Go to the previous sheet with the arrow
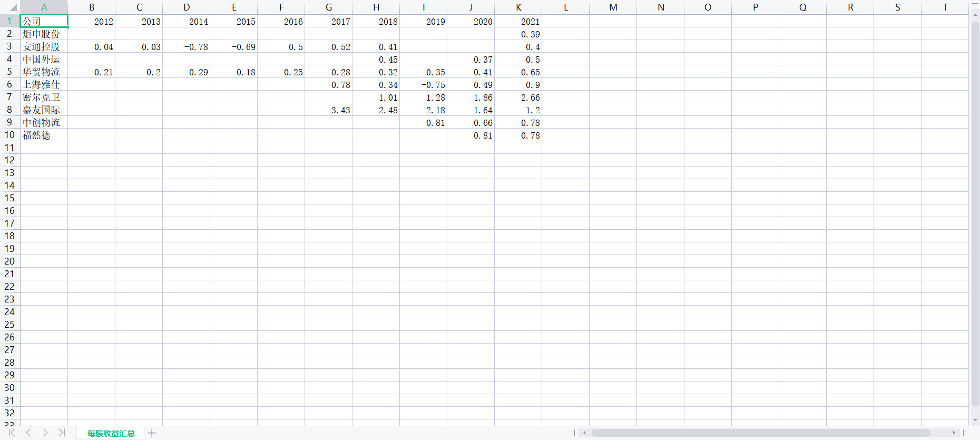 point(28,433)
